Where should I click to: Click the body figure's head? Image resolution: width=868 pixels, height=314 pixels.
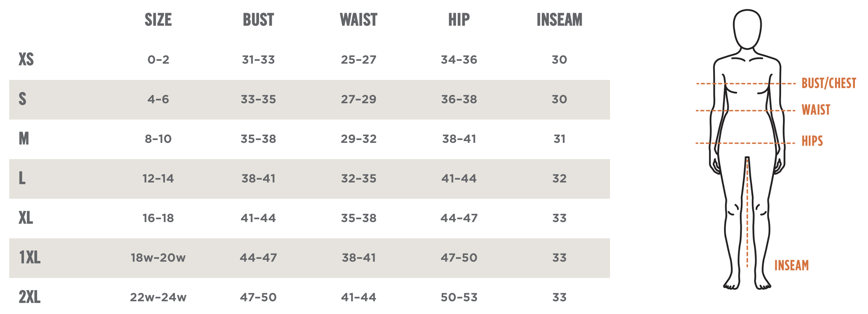pyautogui.click(x=747, y=29)
